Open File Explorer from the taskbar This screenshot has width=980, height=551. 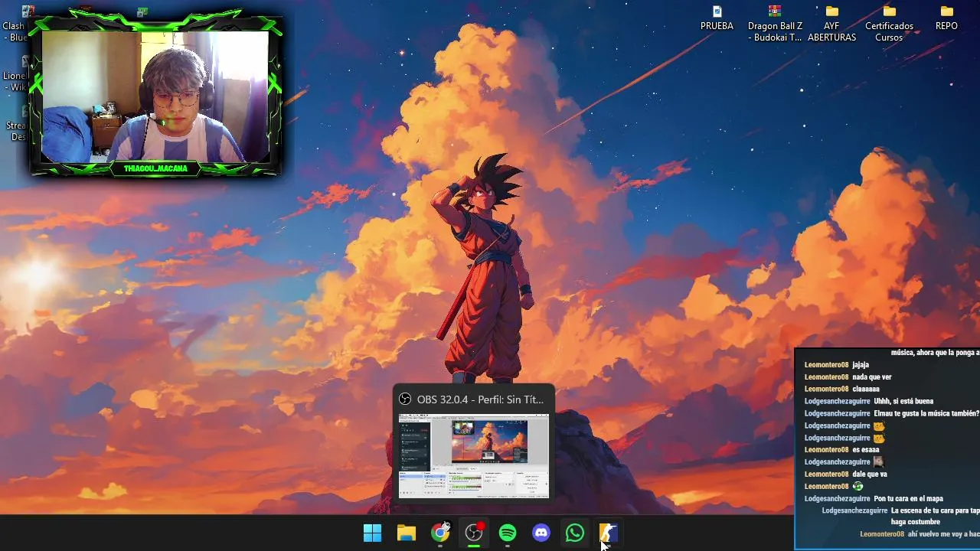click(x=407, y=533)
